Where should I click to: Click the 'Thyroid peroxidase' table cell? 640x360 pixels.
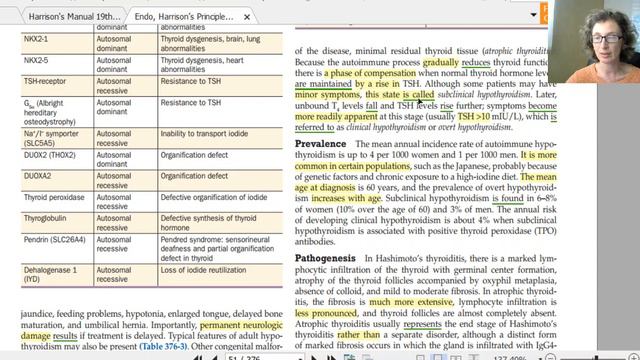[x=57, y=202]
